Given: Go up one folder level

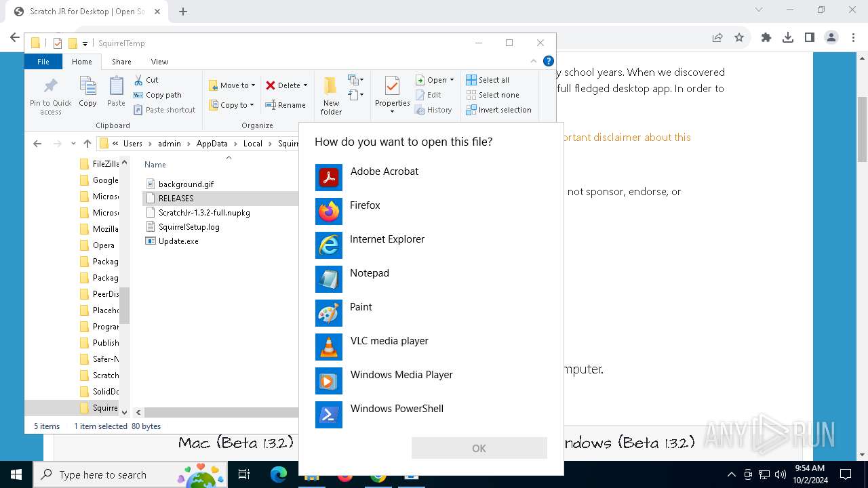Looking at the screenshot, I should (x=87, y=144).
